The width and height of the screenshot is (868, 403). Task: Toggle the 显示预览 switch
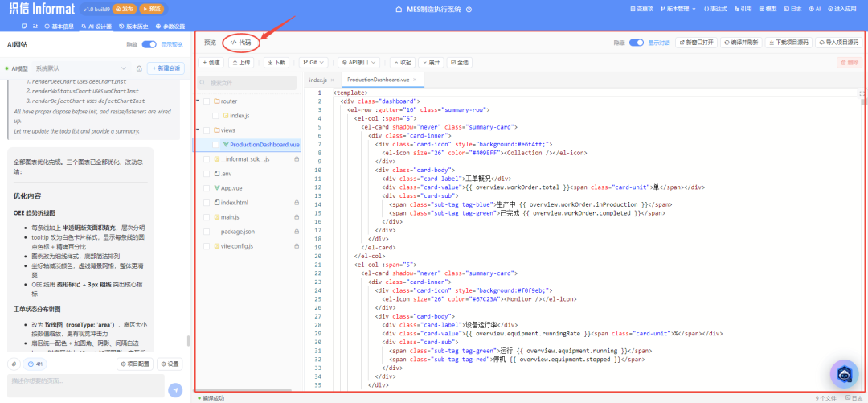pyautogui.click(x=149, y=45)
